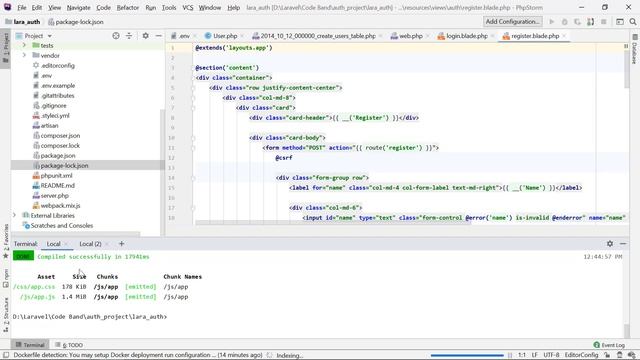Close the Local (2) terminal tab
Image resolution: width=640 pixels, height=360 pixels.
(107, 244)
